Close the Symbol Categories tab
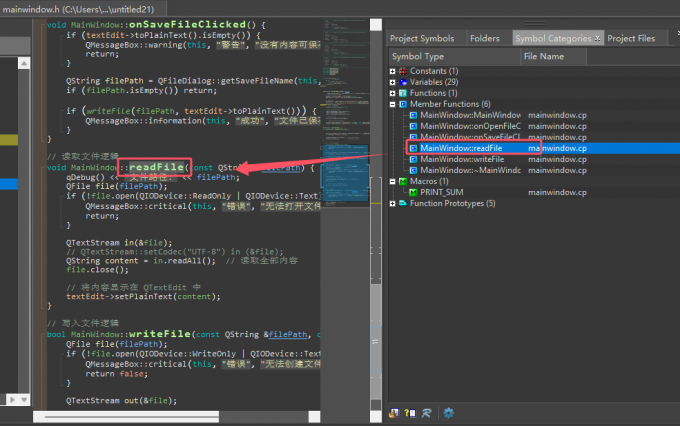680x426 pixels. (598, 39)
